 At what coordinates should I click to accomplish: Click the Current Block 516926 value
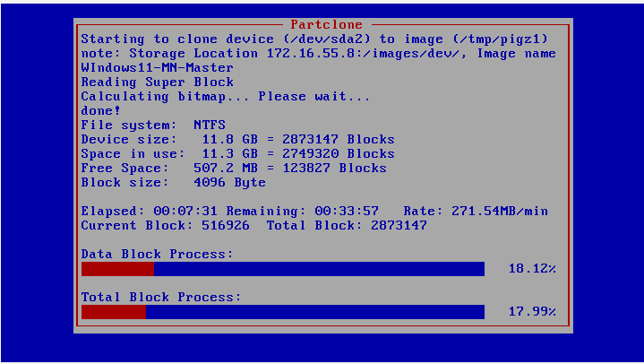click(226, 225)
